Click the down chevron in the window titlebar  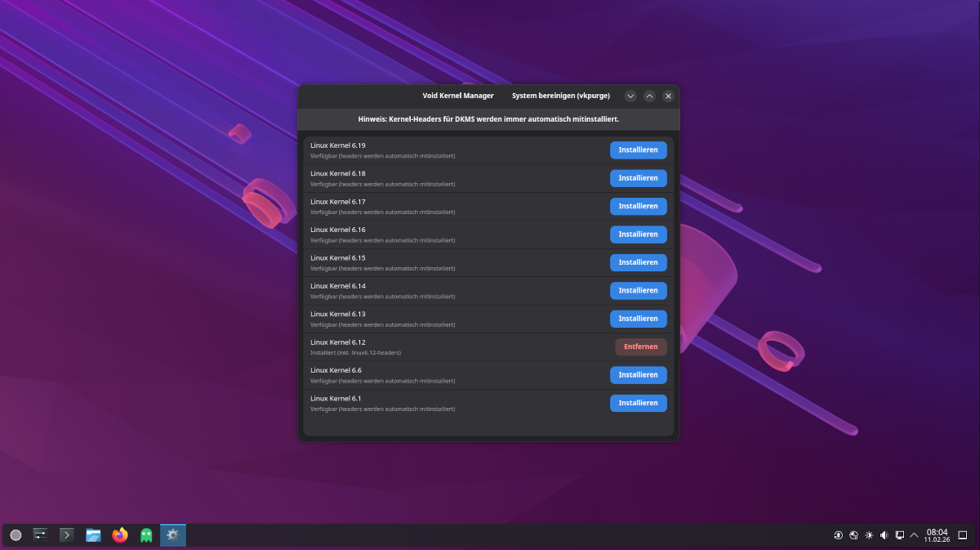point(630,96)
